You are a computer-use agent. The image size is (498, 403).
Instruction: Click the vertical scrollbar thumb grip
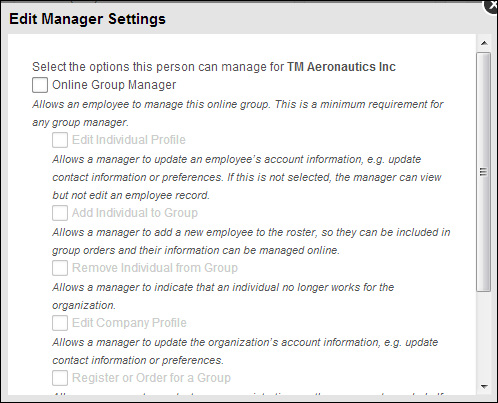pyautogui.click(x=483, y=172)
